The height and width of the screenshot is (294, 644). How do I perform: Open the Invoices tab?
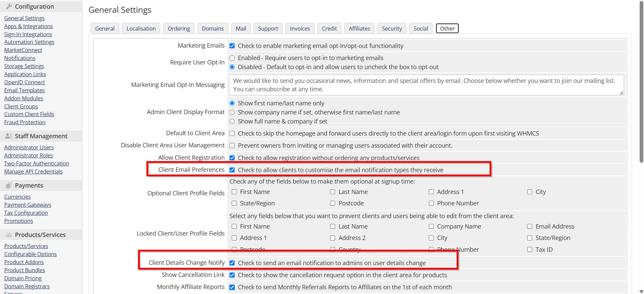300,29
